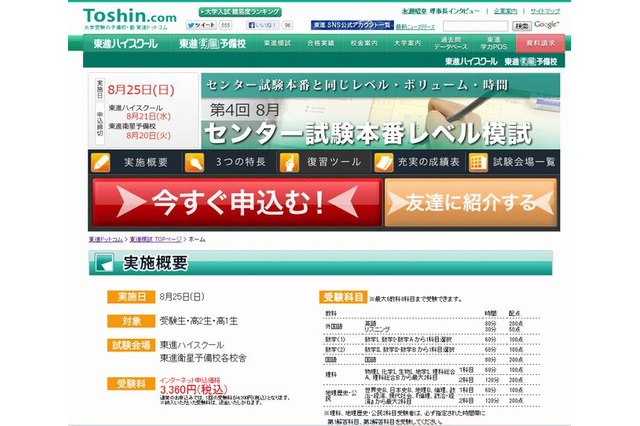Select 東進ハイスクール in main navigation
Viewport: 640px width, 426px height.
click(x=125, y=44)
